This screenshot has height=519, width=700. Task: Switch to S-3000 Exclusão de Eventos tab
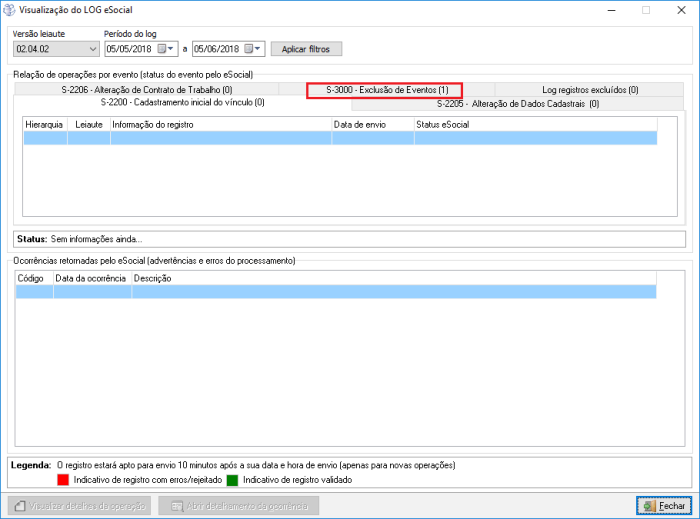386,90
